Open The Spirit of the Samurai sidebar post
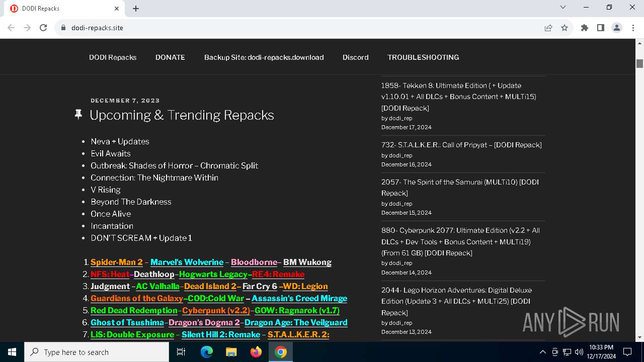The height and width of the screenshot is (362, 644). coord(460,188)
